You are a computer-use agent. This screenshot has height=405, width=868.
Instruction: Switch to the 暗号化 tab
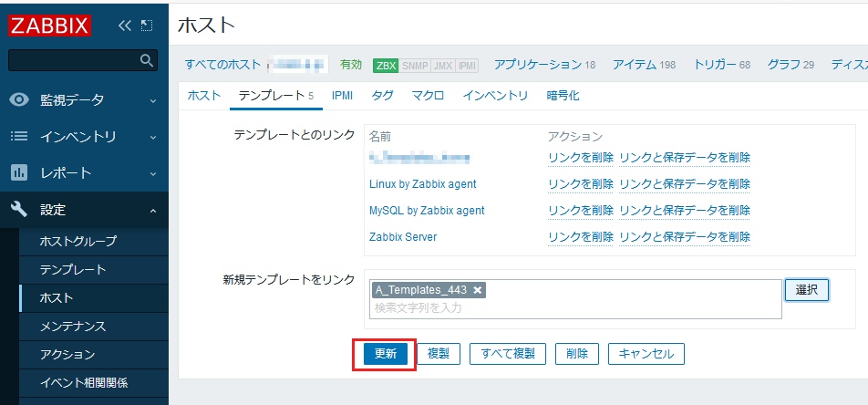(563, 95)
